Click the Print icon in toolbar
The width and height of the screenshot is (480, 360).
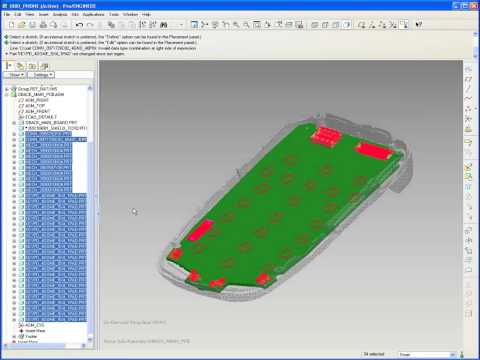tap(43, 25)
